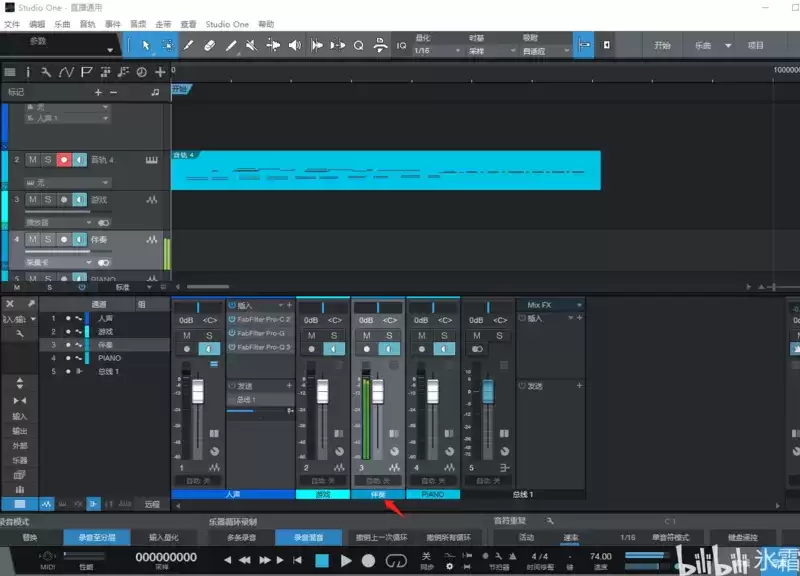Screen dimensions: 800x576
Task: Disarm record on track 音轨 4
Action: (63, 160)
